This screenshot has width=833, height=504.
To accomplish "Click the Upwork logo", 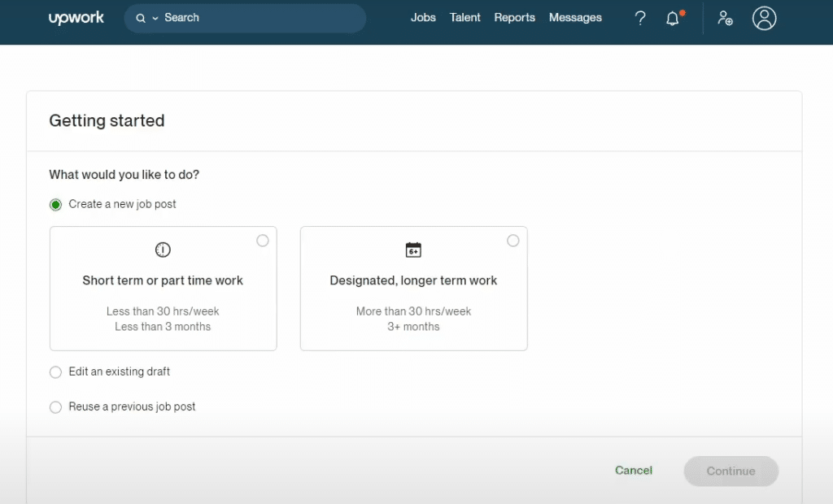I will [x=76, y=17].
